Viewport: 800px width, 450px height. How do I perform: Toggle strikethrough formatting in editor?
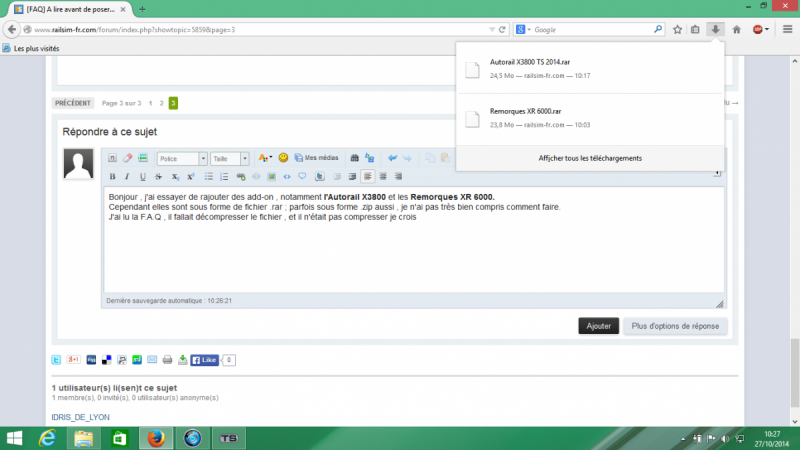(158, 176)
